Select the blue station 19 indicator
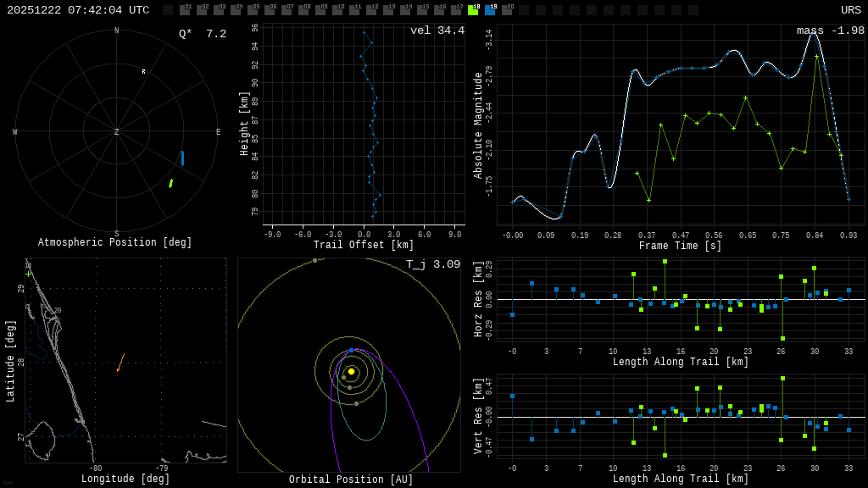Viewport: 868px width, 488px height. (490, 10)
